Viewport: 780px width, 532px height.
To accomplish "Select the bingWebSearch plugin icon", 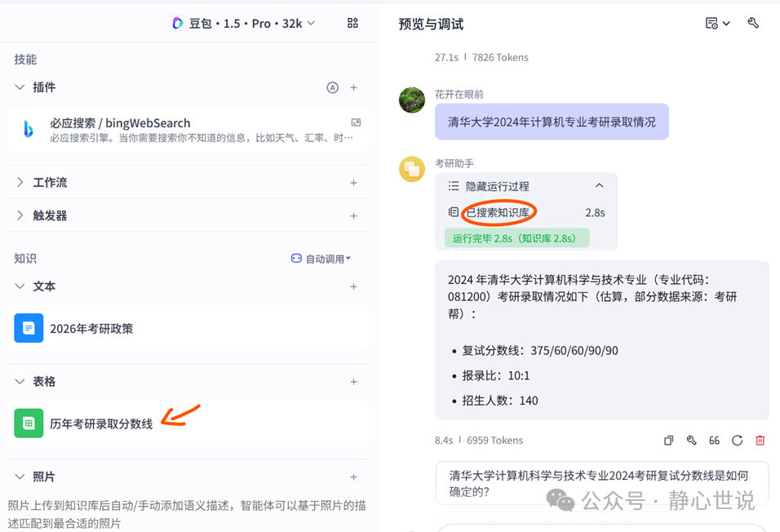I will [24, 122].
